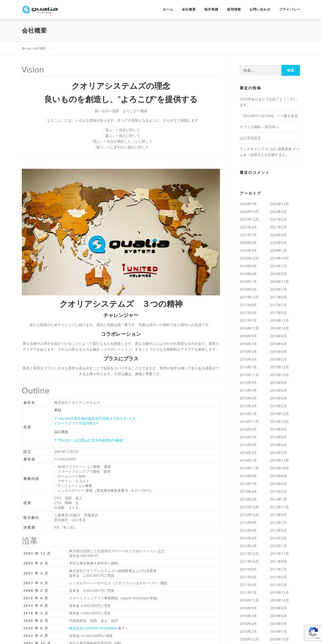The height and width of the screenshot is (644, 322).
Task: Open the 2016年2月 archive
Action: 278,359
